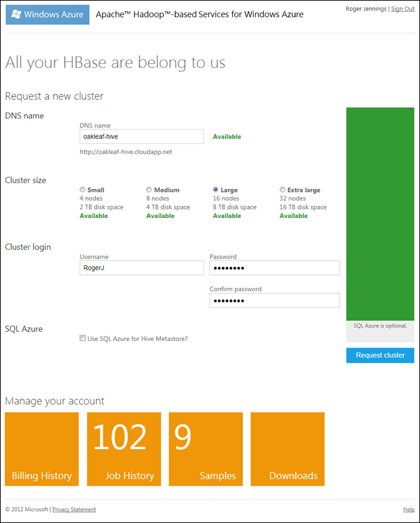Open the Billing History tile

pos(42,449)
